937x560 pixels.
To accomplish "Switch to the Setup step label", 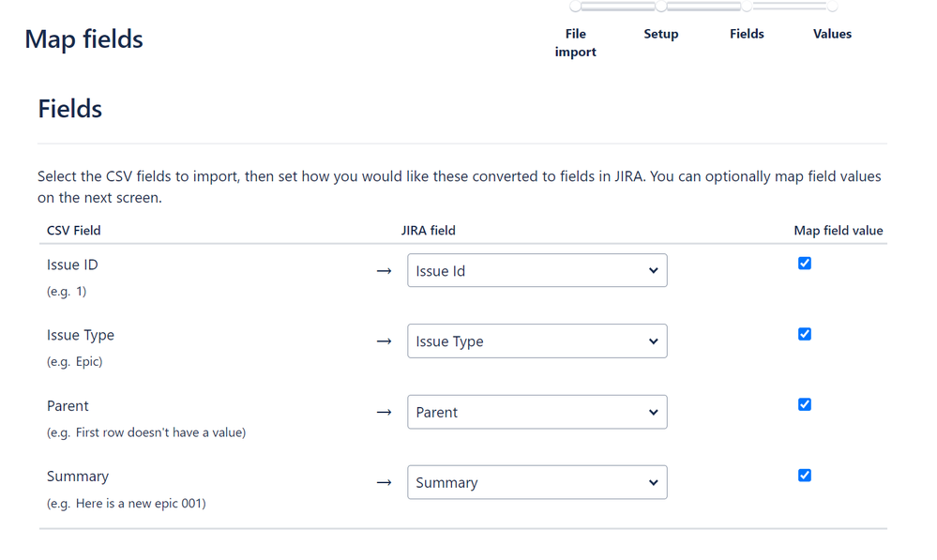I will [x=661, y=34].
